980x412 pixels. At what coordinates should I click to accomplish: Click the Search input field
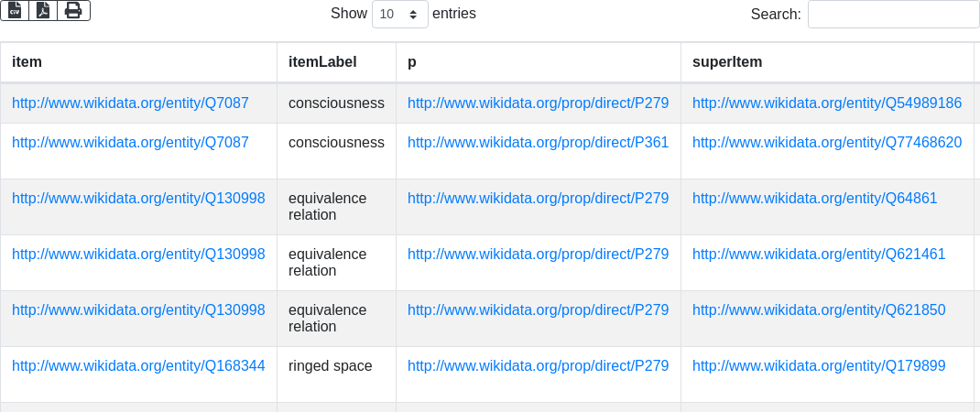[893, 15]
